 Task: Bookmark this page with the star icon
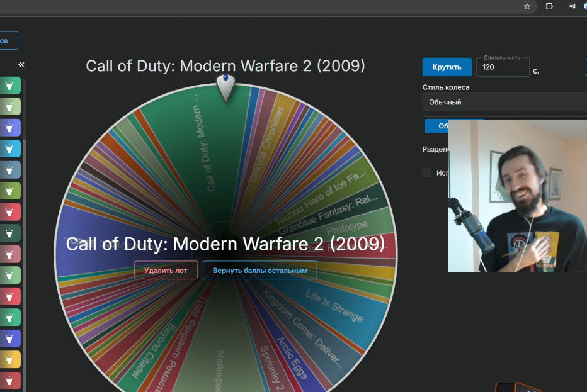pyautogui.click(x=527, y=6)
